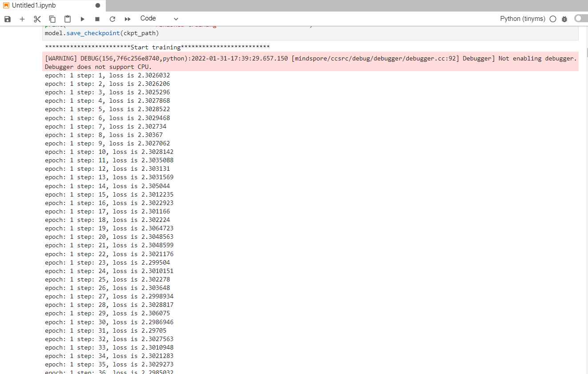Click output line step 24 loss 2.3010151

(109, 271)
